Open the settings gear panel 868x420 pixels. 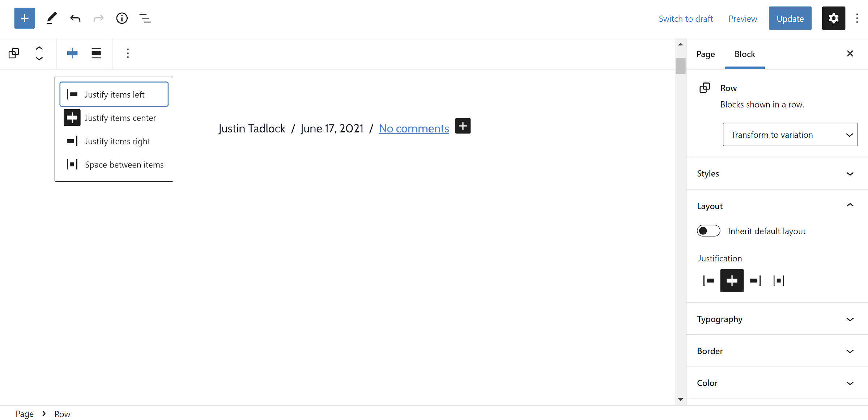point(833,18)
